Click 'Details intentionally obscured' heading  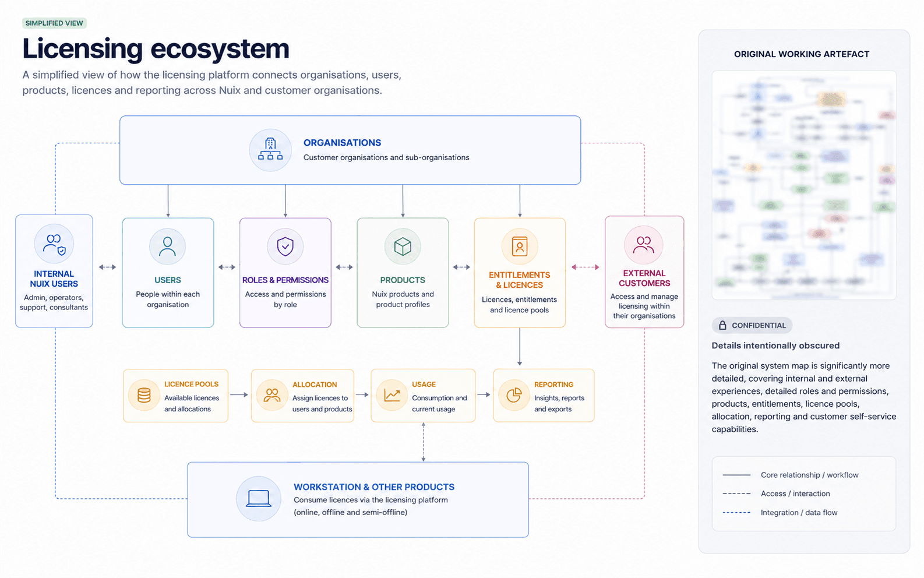pyautogui.click(x=775, y=346)
